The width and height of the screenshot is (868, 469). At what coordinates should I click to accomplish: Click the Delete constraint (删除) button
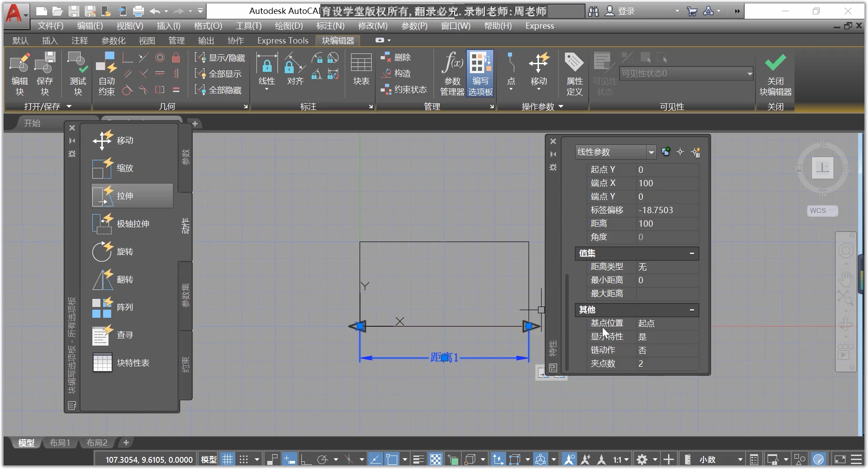[396, 57]
